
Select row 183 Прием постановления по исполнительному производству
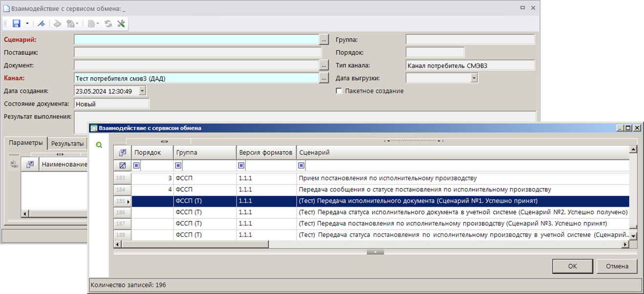click(x=371, y=178)
